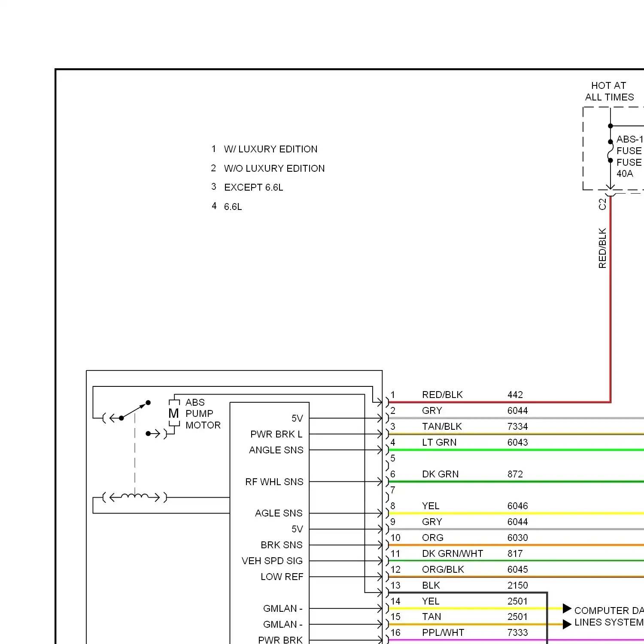Select circuit number 442

coord(515,395)
